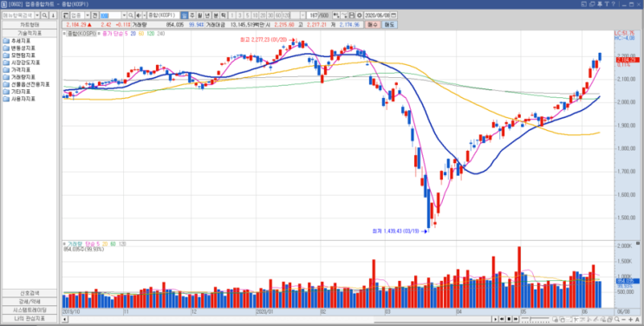Expand the 선물옵션전용지표 futures-options folder

26,84
